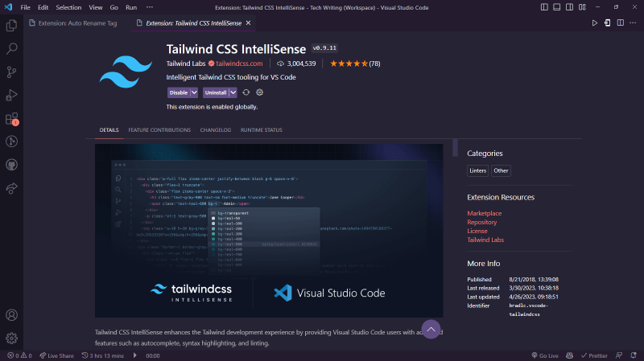Open the GitHub view in activity bar
The width and height of the screenshot is (644, 361).
[x=11, y=165]
